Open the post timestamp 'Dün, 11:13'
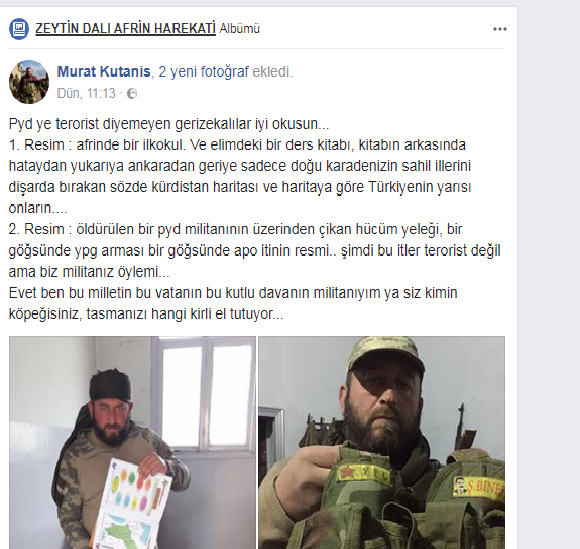 tap(86, 93)
